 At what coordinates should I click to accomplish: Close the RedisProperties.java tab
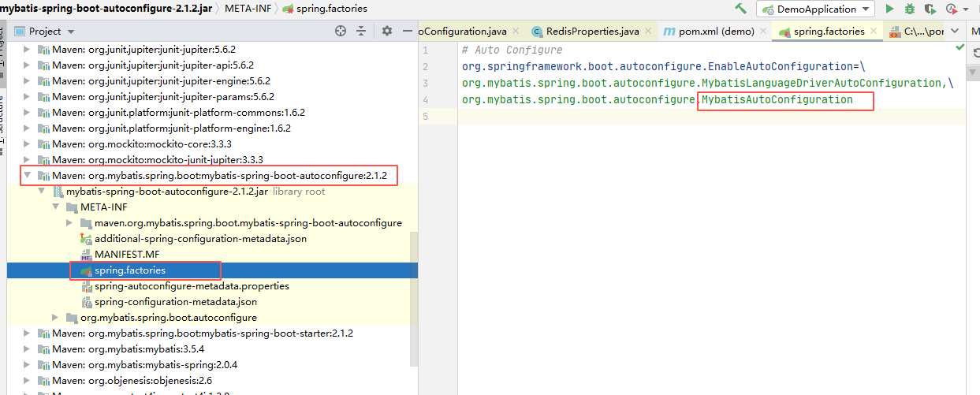pos(649,32)
